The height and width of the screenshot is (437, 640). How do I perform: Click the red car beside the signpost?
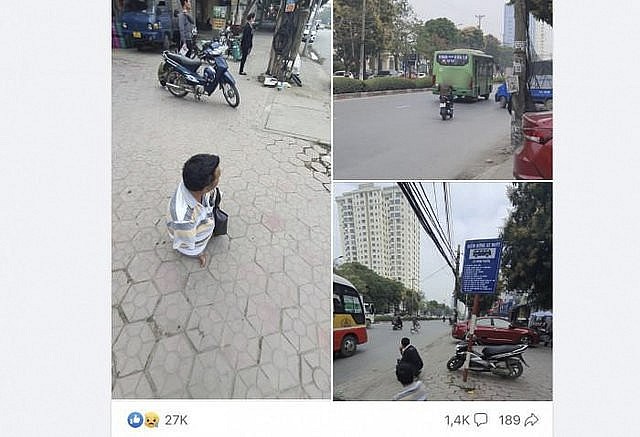[x=495, y=331]
